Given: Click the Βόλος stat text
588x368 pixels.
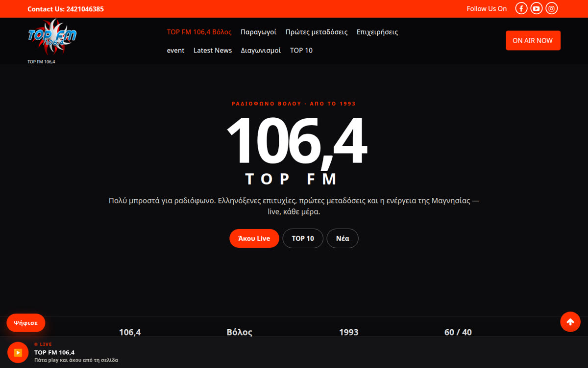Looking at the screenshot, I should (240, 332).
